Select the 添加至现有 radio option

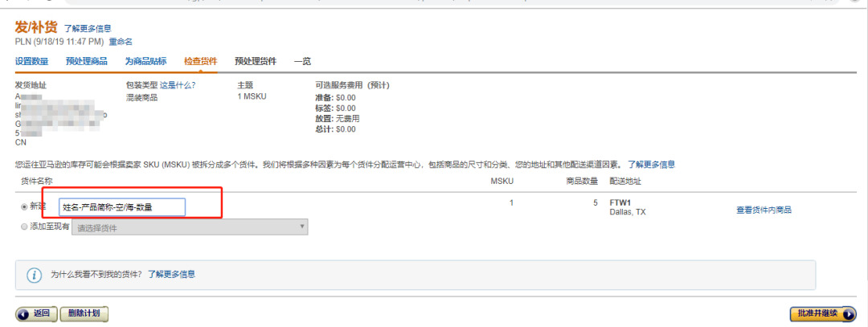tap(23, 227)
